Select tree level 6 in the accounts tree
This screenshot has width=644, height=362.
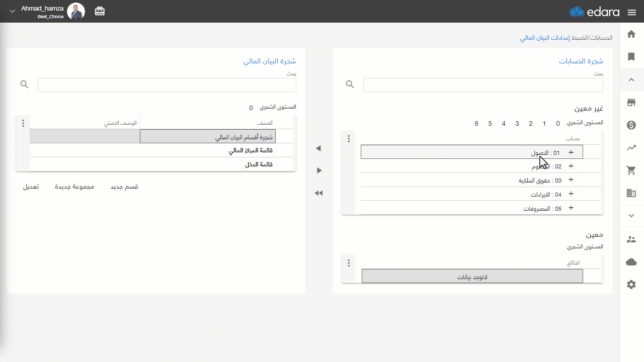pos(476,123)
